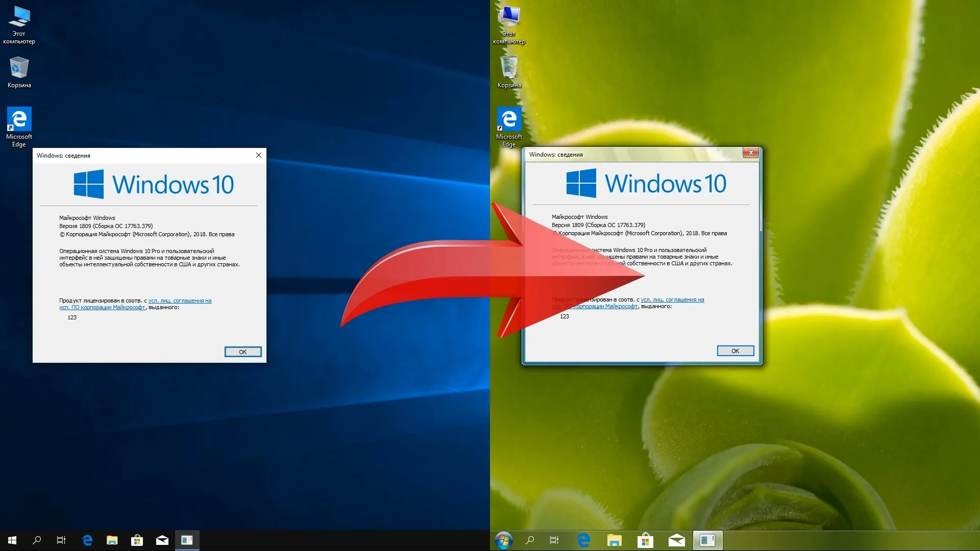This screenshot has width=980, height=551.
Task: Launch Microsoft Edge shortcut on blue desktop
Action: pos(19,127)
